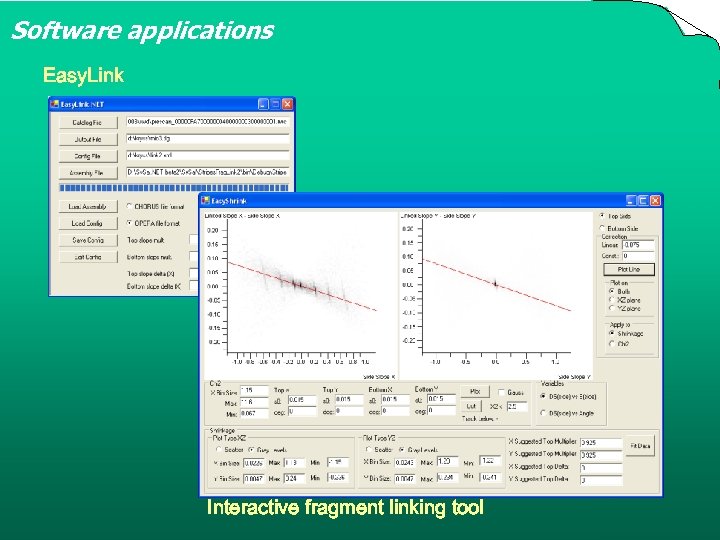Click the Fit Data button

(x=641, y=446)
